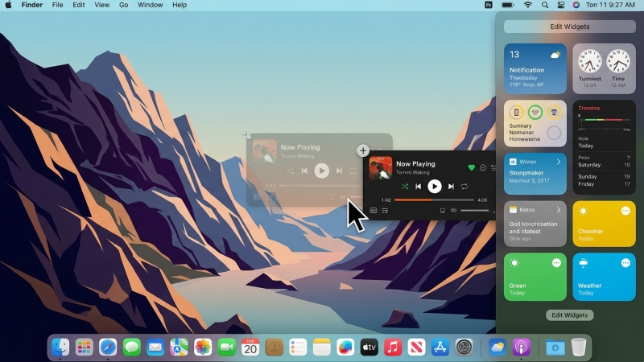This screenshot has height=362, width=644.
Task: Open the Finder menu
Action: (32, 5)
